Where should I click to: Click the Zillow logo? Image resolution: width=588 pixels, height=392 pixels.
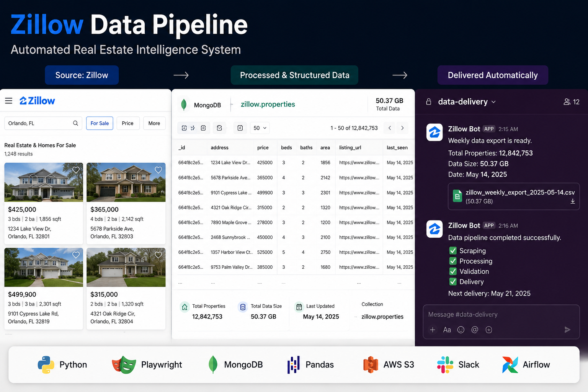pos(37,101)
